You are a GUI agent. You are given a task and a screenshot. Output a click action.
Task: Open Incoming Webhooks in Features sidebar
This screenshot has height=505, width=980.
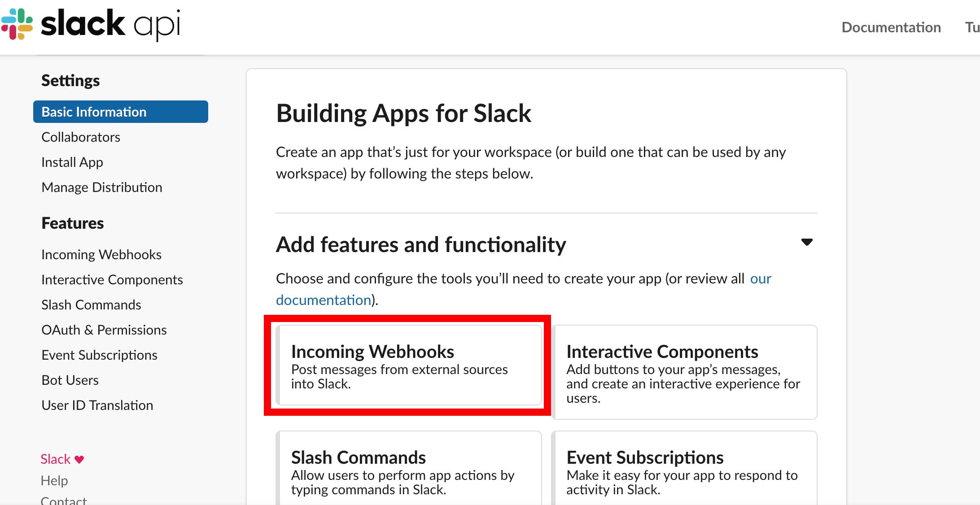(x=101, y=254)
